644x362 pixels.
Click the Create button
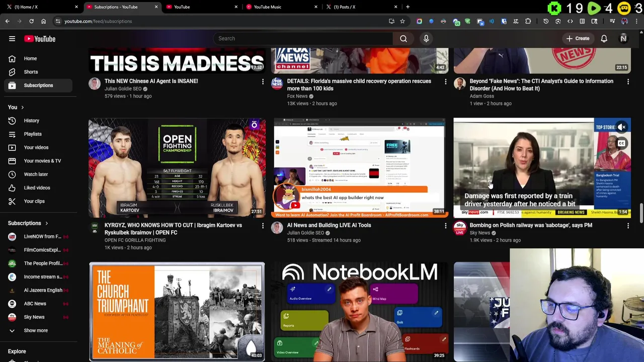[x=578, y=38]
